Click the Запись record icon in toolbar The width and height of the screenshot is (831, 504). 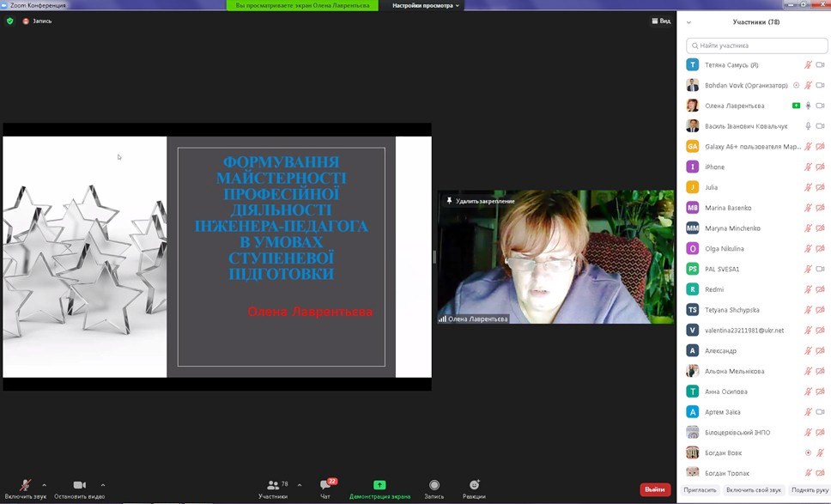coord(434,486)
